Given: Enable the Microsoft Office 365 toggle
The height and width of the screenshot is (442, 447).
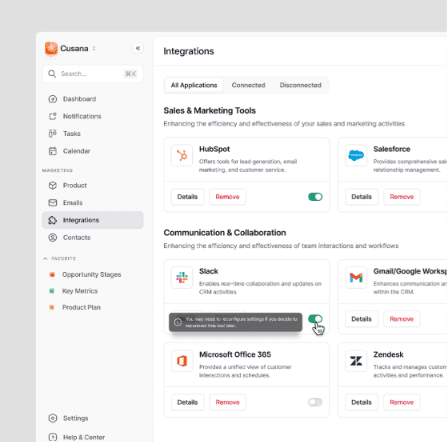Looking at the screenshot, I should pos(315,402).
